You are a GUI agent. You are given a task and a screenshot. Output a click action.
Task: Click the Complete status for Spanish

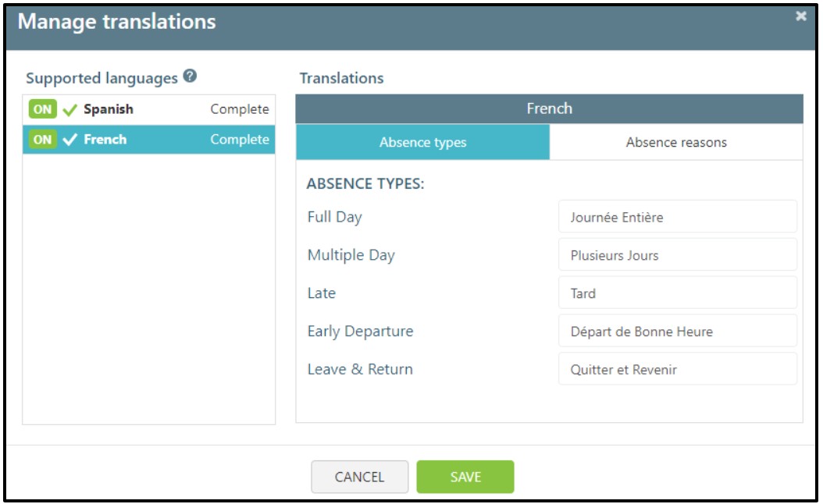239,109
